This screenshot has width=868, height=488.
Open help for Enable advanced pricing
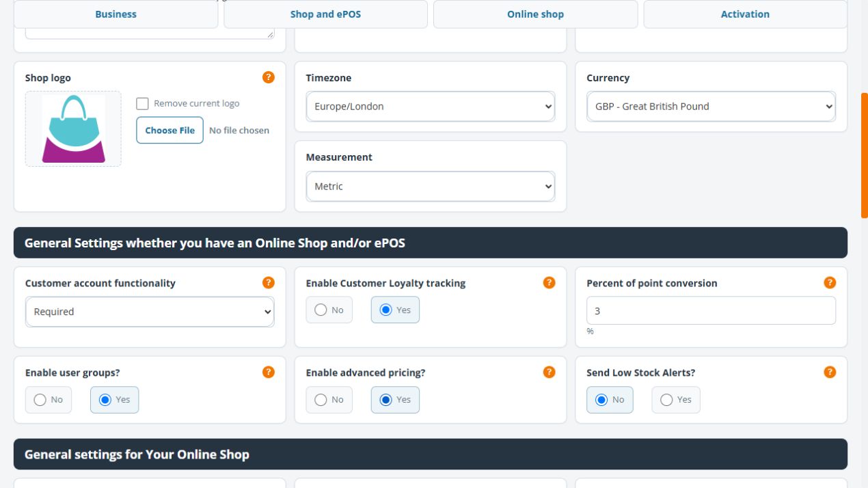tap(549, 372)
